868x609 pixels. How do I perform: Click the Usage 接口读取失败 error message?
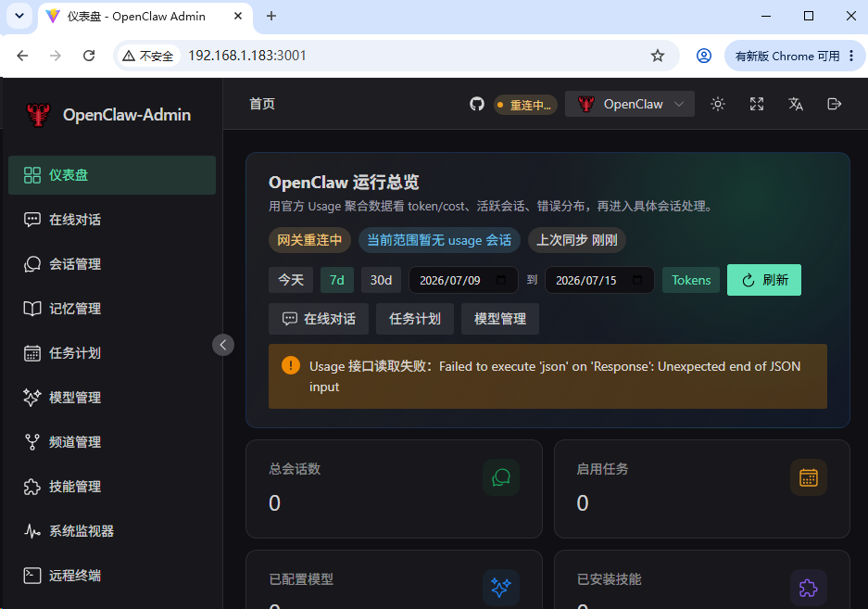[x=555, y=376]
